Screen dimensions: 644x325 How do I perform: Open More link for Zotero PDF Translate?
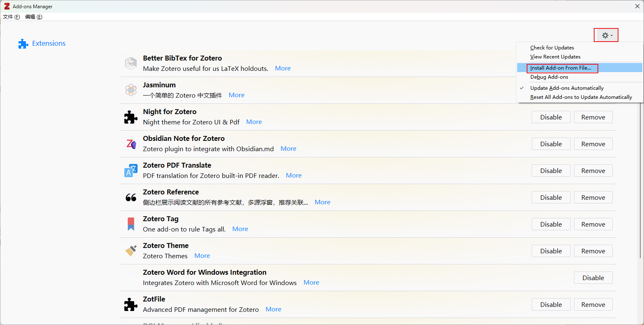[294, 175]
